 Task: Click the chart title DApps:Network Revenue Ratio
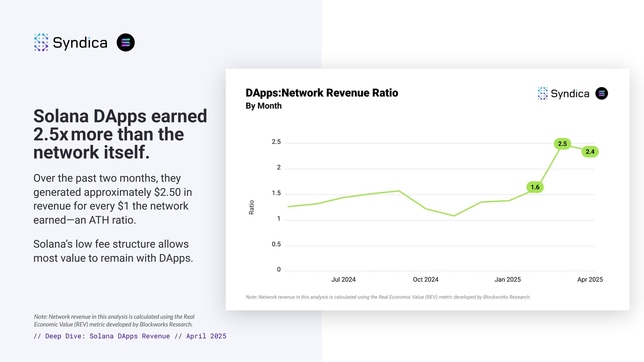click(x=322, y=93)
